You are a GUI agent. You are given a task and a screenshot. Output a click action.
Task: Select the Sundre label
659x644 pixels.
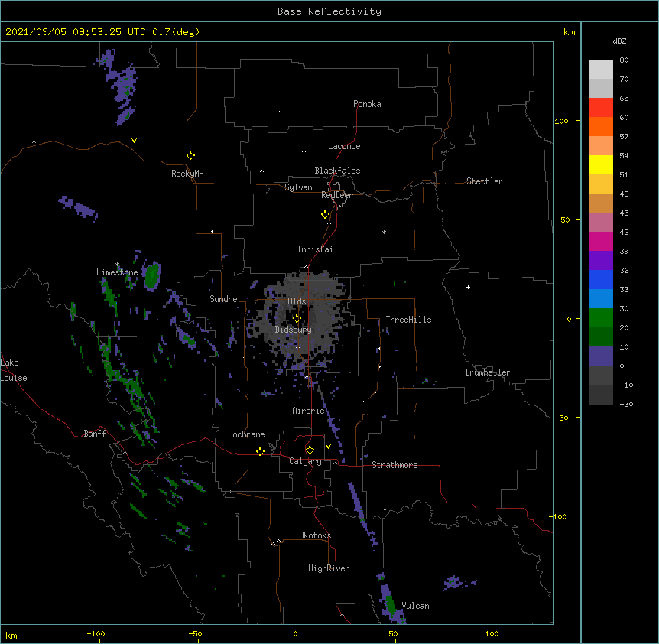click(223, 299)
